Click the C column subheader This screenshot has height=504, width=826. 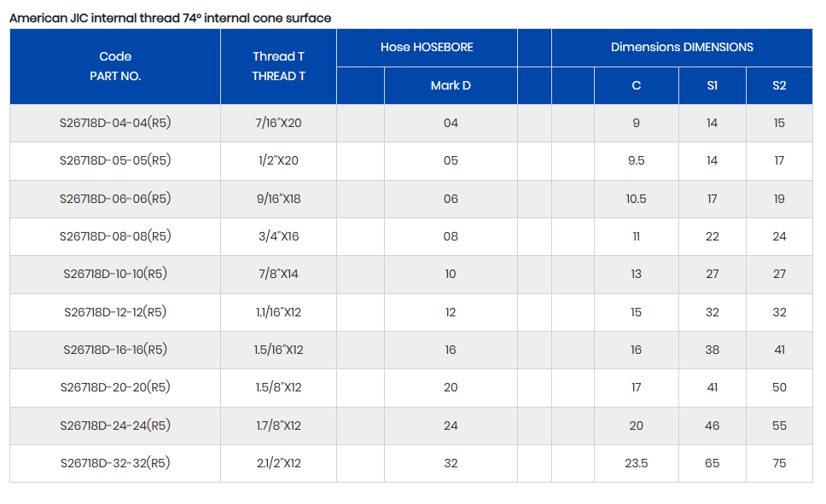pos(637,85)
